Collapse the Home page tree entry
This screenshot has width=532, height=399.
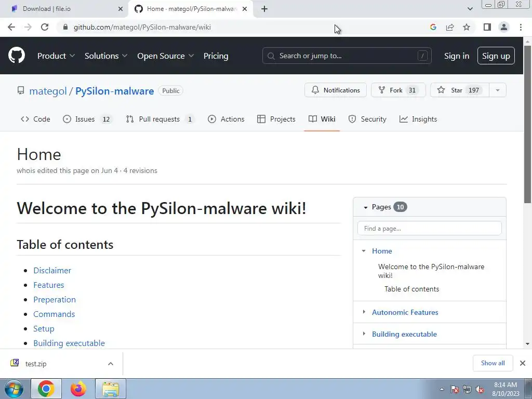coord(364,251)
